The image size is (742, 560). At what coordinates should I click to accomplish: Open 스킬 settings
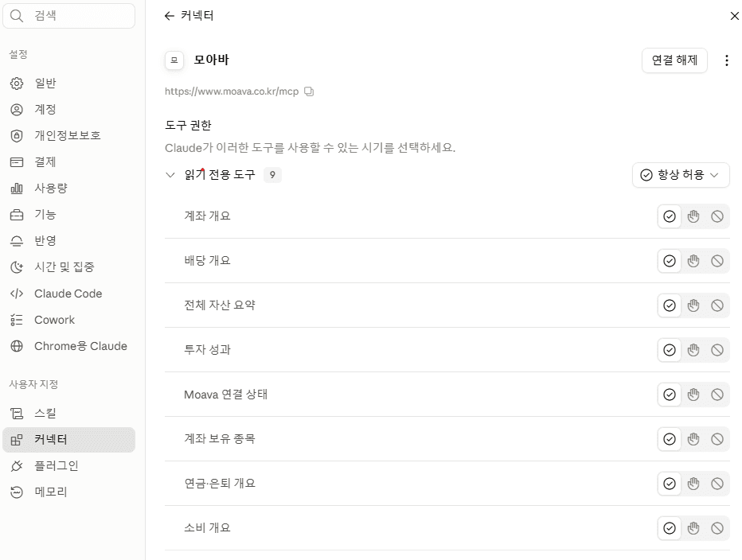tap(69, 414)
